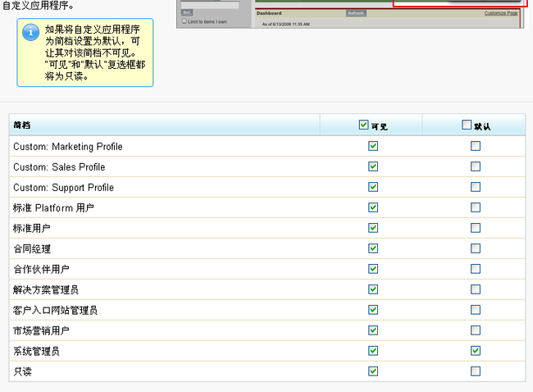Uncheck 可见 for 合同经理
Image resolution: width=533 pixels, height=392 pixels.
click(x=373, y=248)
